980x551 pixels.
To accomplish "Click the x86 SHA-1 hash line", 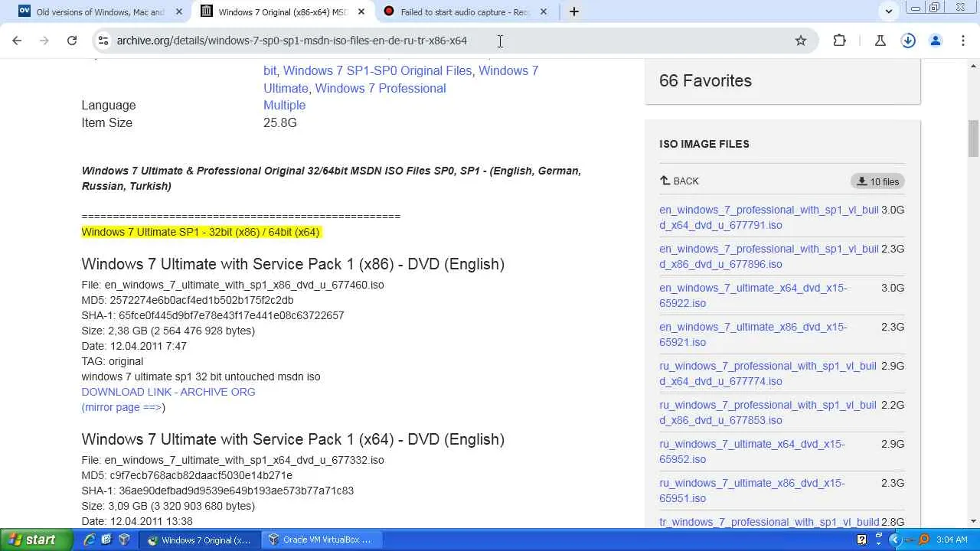I will 213,315.
